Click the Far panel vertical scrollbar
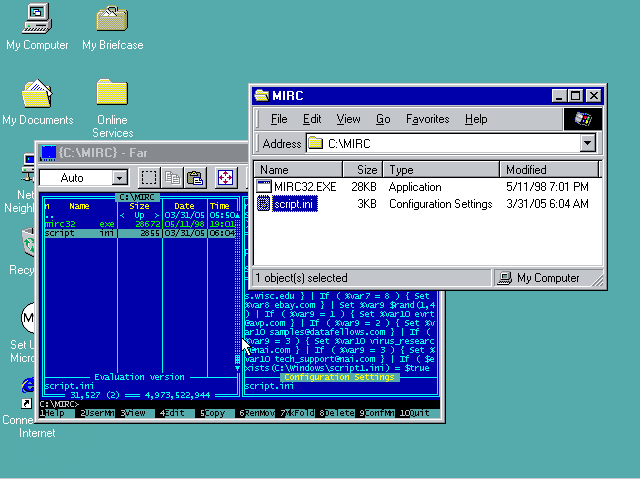Viewport: 640px width, 480px height. pyautogui.click(x=237, y=290)
